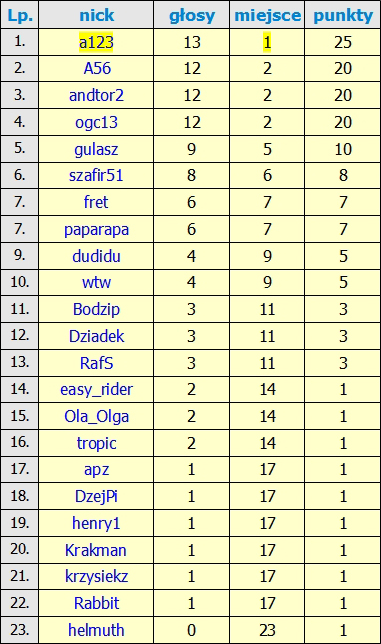Select the Dziadek nick link
Viewport: 381px width, 644px height.
[x=96, y=336]
